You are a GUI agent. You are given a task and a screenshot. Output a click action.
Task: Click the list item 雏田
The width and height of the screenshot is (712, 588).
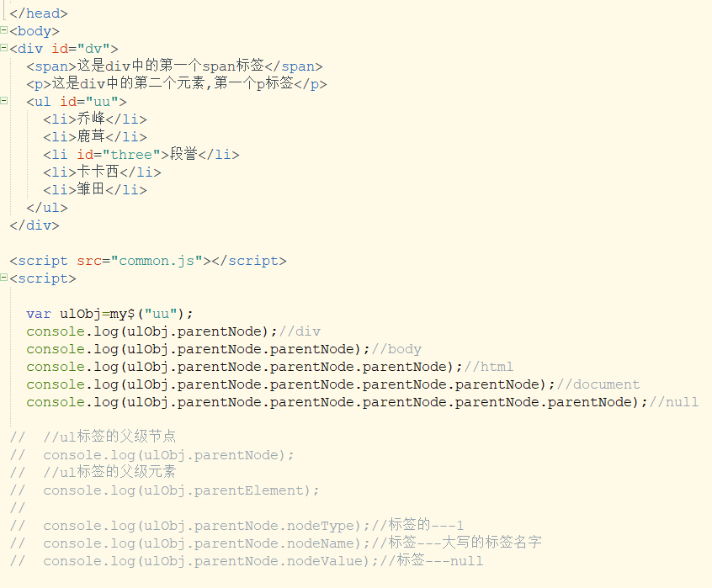(95, 189)
